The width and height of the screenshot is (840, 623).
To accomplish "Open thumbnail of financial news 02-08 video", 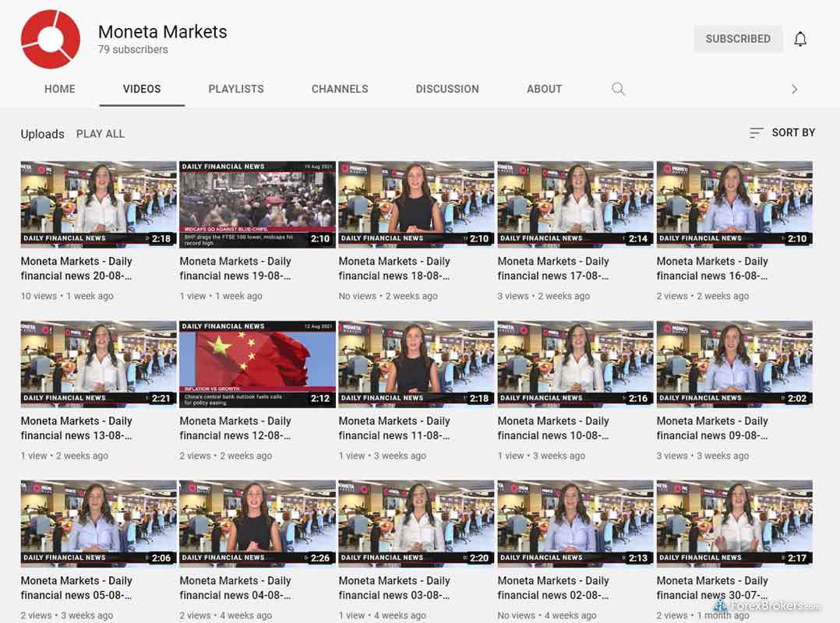I will pos(575,523).
